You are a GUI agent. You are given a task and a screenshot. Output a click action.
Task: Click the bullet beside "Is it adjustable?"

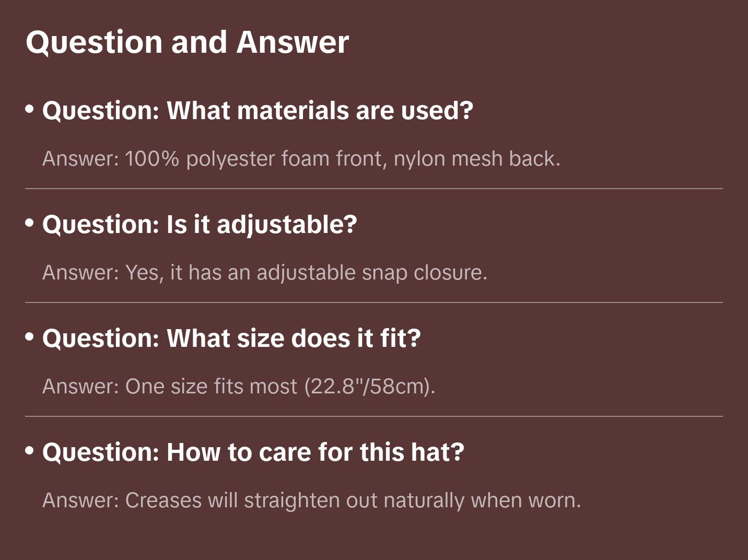pyautogui.click(x=30, y=223)
